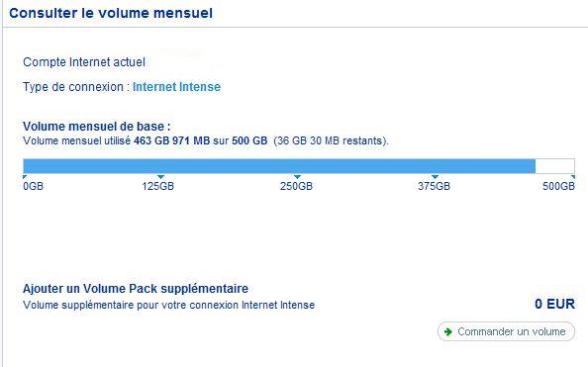Click the empty white end of usage bar
The image size is (588, 367).
554,166
